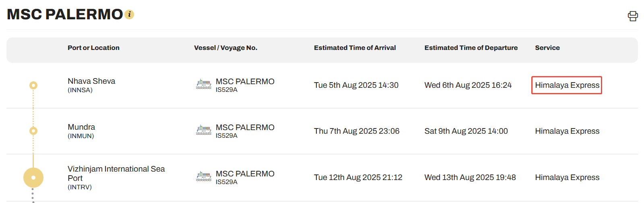
Task: Click the info icon beside MSC PALERMO
Action: (x=129, y=14)
